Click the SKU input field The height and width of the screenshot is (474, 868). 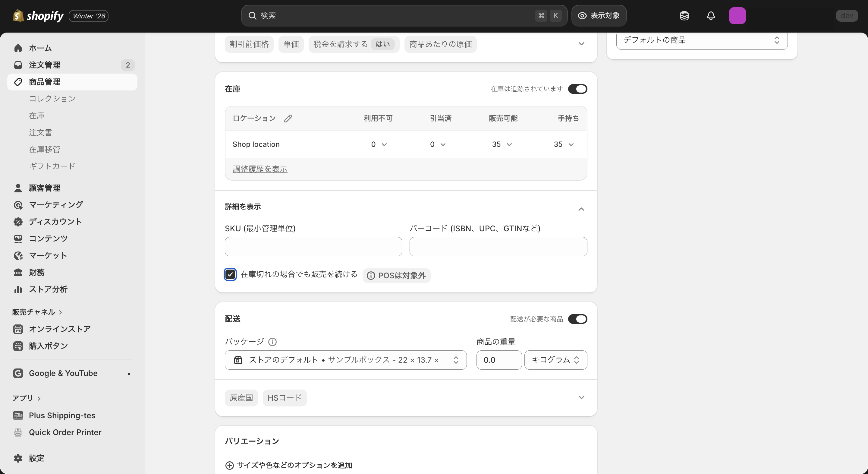click(x=313, y=246)
